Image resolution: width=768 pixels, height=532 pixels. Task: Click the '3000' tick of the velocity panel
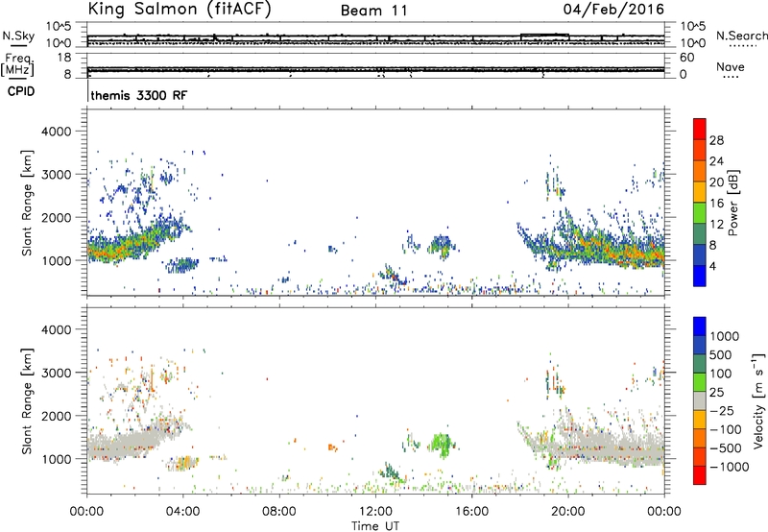(57, 373)
